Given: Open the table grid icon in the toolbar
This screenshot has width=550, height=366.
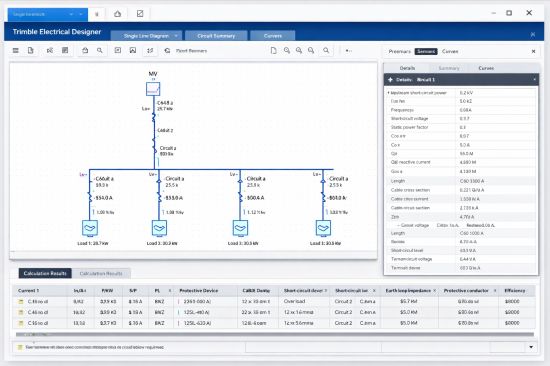Looking at the screenshot, I should [65, 51].
